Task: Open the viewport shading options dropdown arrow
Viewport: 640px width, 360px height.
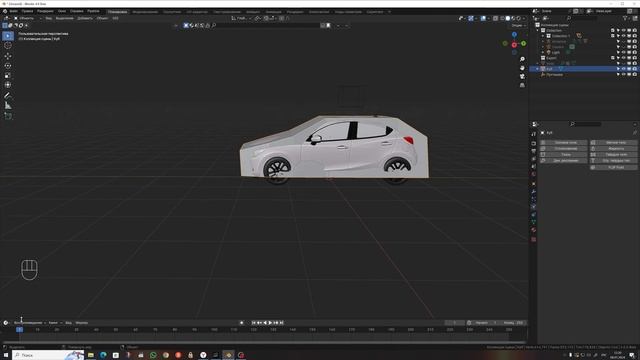Action: 524,18
